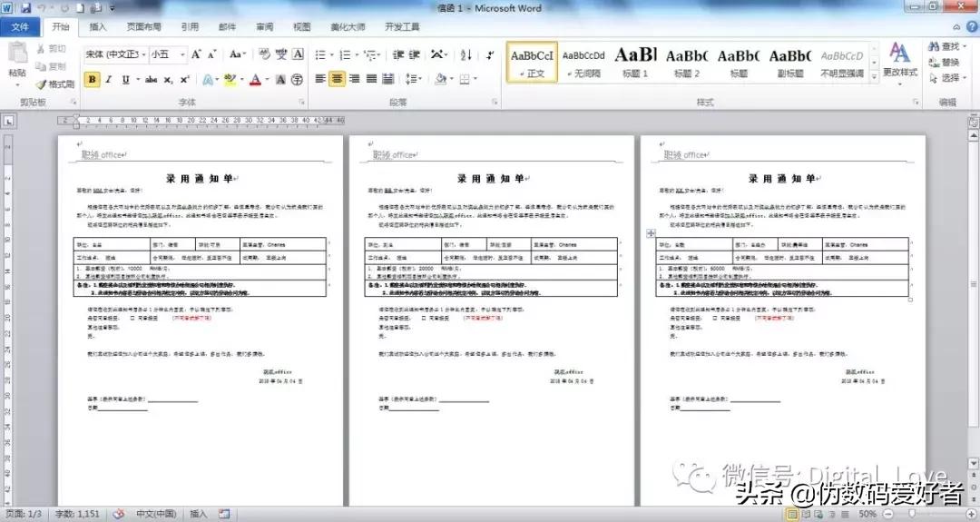Open the font name dropdown 宋体
The image size is (980, 522).
point(143,54)
